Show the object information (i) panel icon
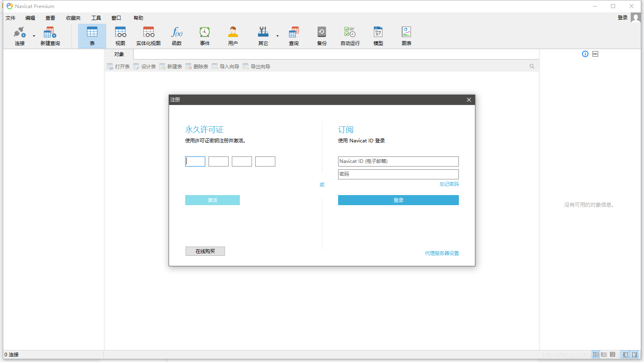The height and width of the screenshot is (362, 644). (x=585, y=54)
